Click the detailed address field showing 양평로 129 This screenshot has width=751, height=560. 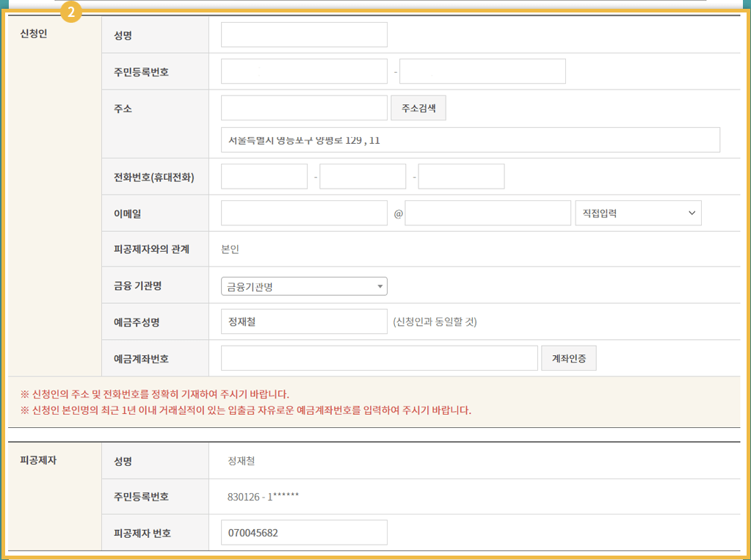click(471, 140)
